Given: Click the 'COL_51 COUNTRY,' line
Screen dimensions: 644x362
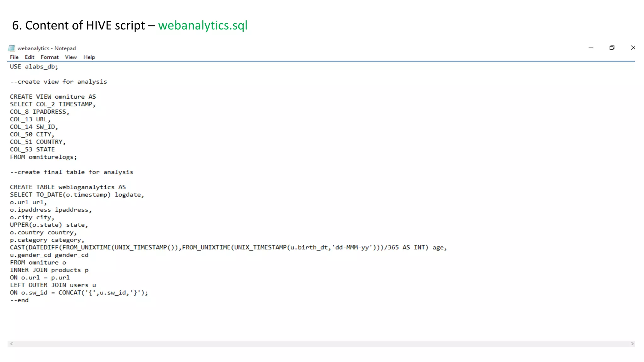Looking at the screenshot, I should [x=38, y=142].
